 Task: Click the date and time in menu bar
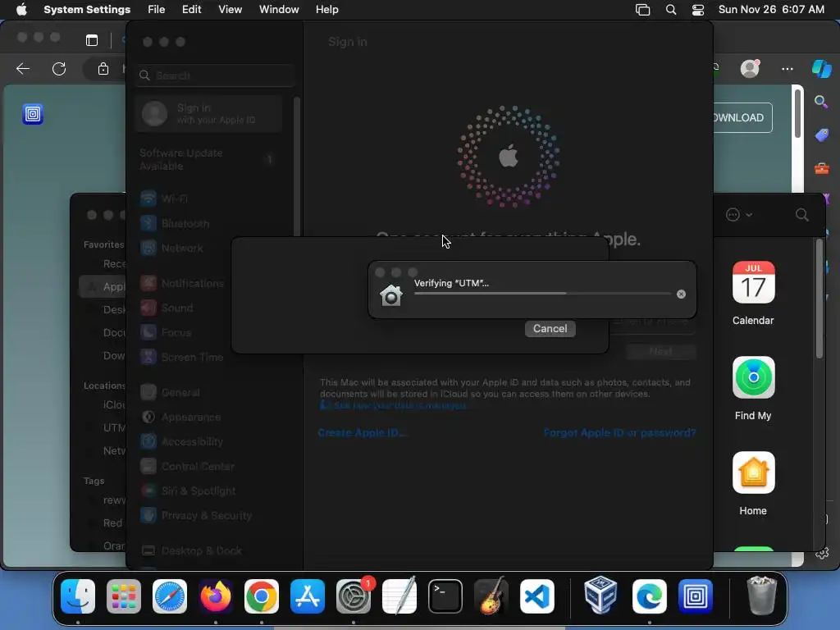(x=771, y=9)
